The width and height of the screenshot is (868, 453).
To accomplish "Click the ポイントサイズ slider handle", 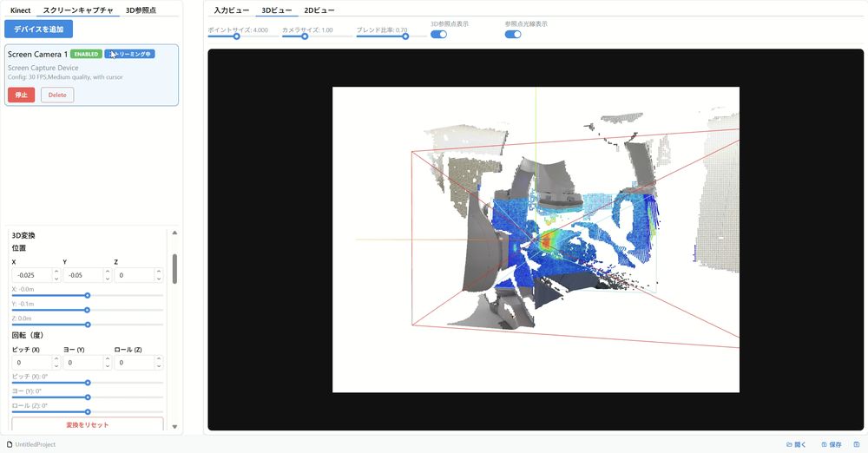I will tap(237, 36).
